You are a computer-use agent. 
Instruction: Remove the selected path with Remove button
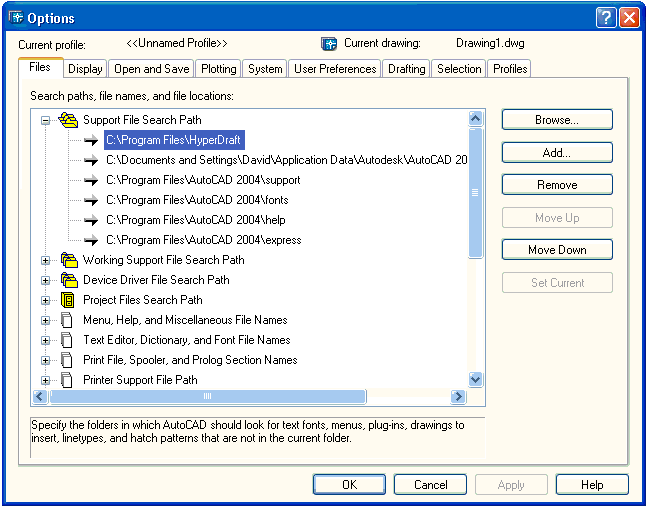point(557,185)
